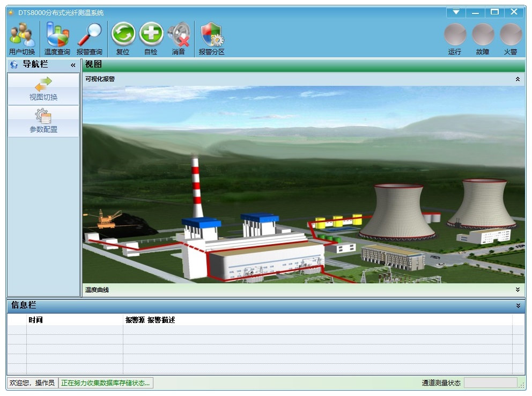Screen dimensions: 532x396
Task: Open Alarm Query (报警查询) magnifier
Action: 89,39
